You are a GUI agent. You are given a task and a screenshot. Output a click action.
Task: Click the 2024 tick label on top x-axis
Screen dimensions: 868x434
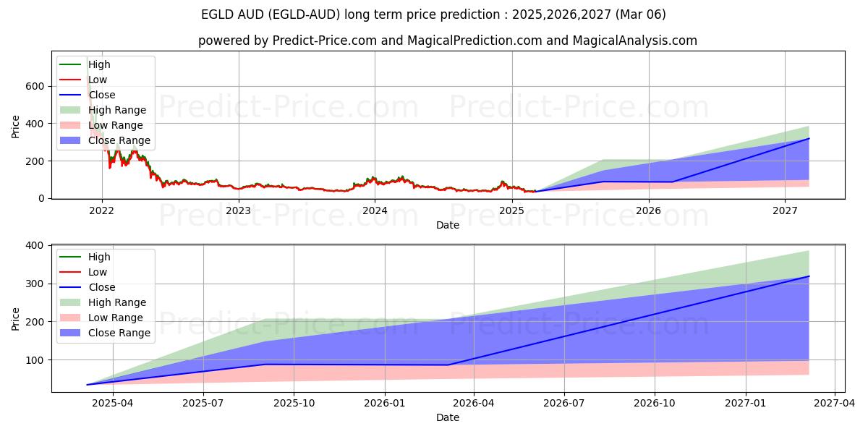tap(375, 211)
